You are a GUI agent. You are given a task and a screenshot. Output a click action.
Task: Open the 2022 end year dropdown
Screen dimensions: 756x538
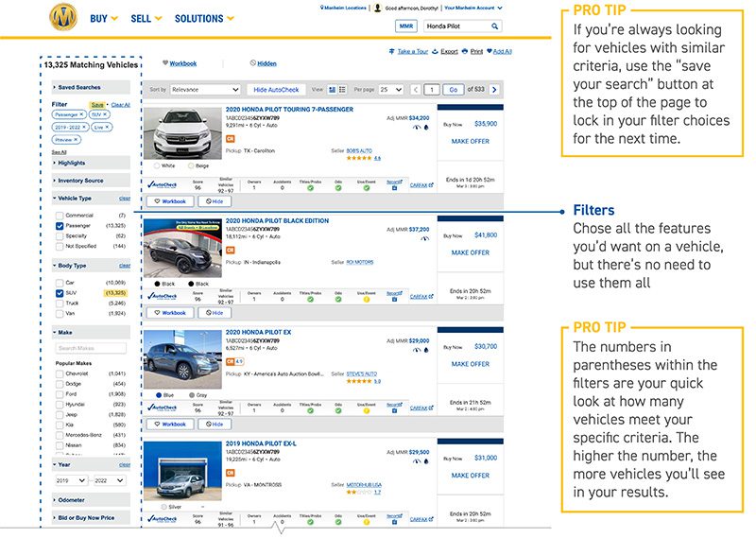tap(109, 480)
